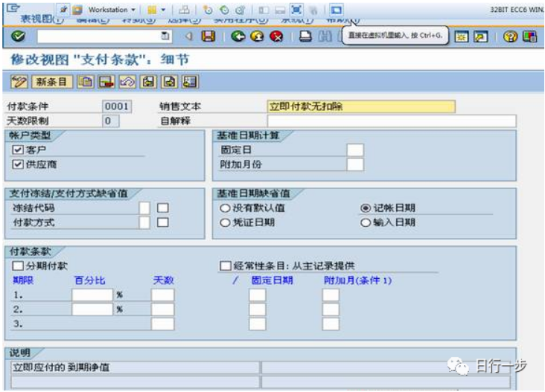Click the Delete entry icon
The height and width of the screenshot is (392, 545).
click(x=106, y=82)
